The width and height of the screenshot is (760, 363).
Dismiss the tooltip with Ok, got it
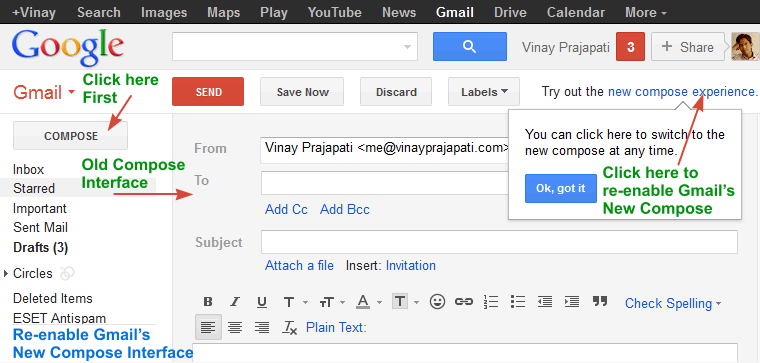[561, 189]
